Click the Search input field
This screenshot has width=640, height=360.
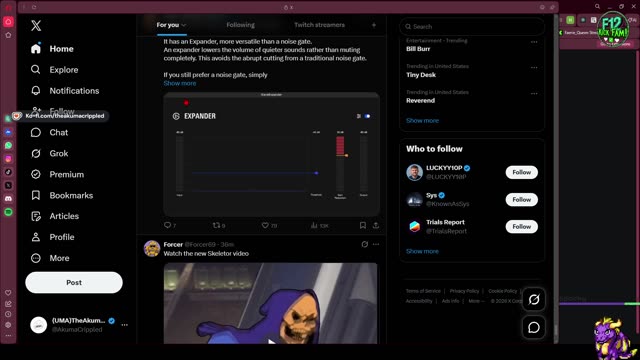click(472, 27)
